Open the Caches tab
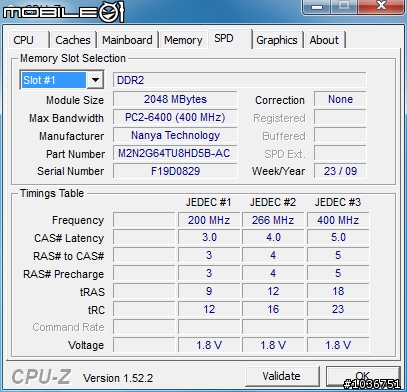This screenshot has width=407, height=392. [x=73, y=40]
